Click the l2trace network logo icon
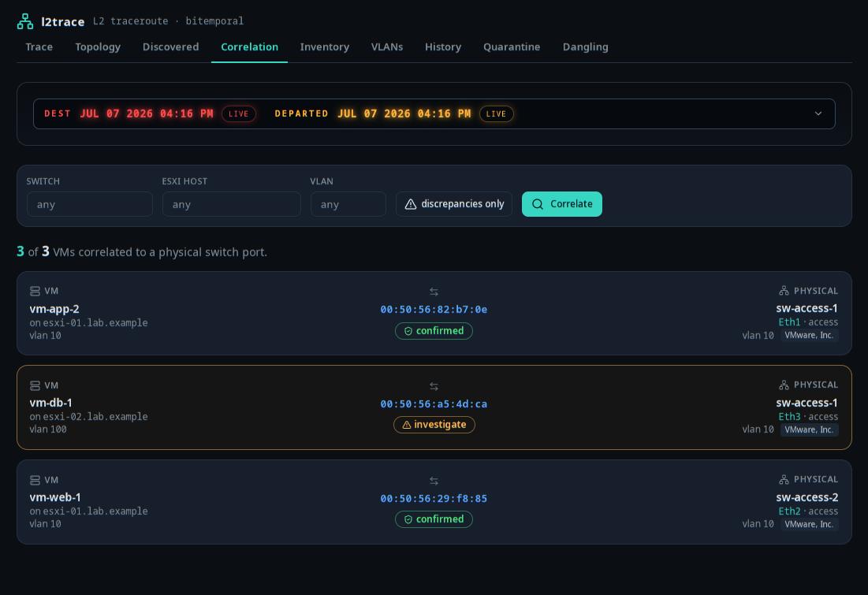Viewport: 868px width, 595px height. [x=25, y=21]
